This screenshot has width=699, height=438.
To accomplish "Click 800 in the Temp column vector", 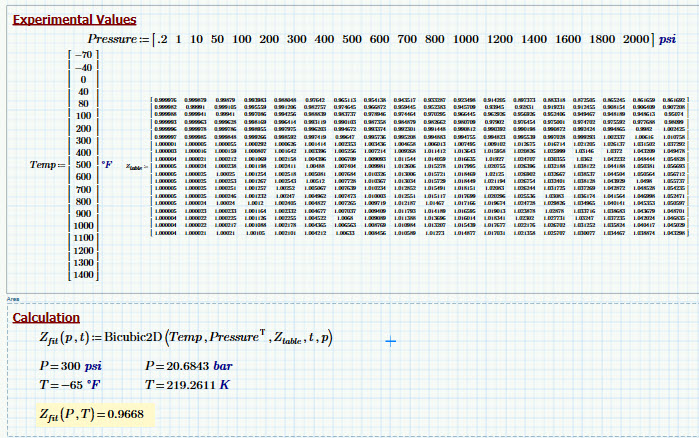I will 83,202.
